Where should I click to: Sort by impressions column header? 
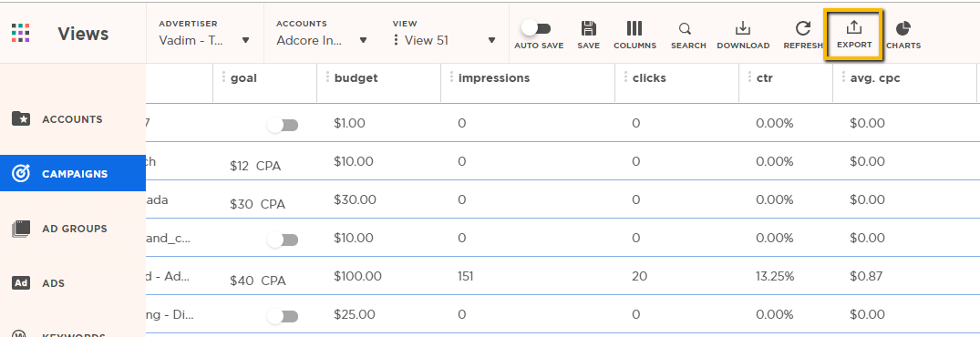[494, 78]
